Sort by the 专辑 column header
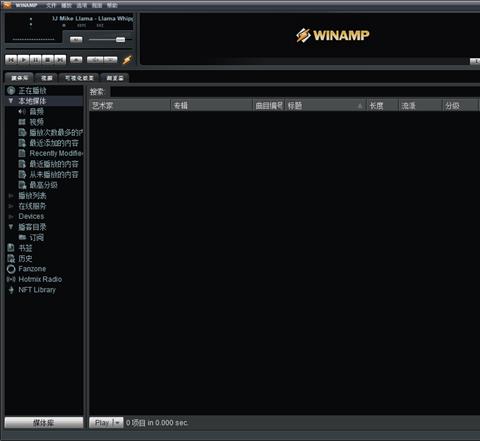The image size is (480, 441). (212, 106)
